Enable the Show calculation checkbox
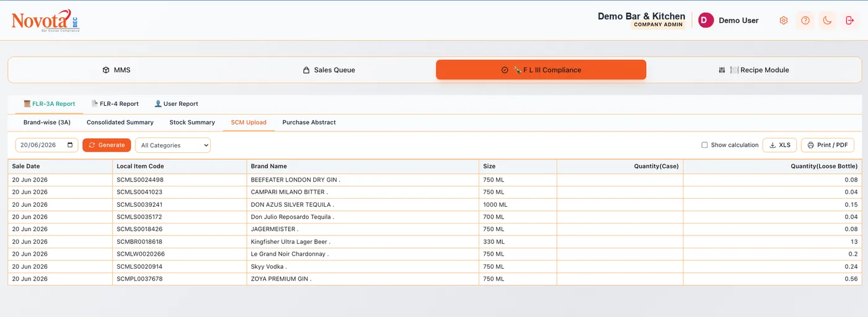Viewport: 868px width, 317px height. [704, 145]
